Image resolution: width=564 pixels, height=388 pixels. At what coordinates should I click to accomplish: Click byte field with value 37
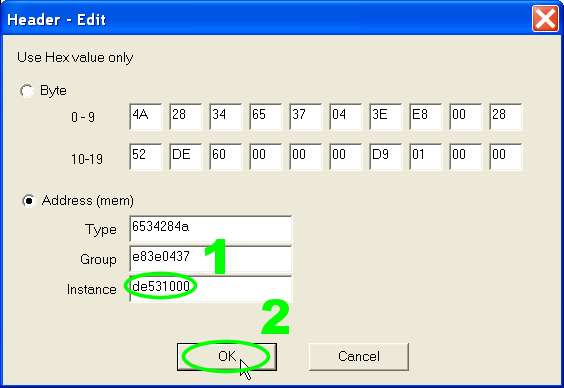305,117
